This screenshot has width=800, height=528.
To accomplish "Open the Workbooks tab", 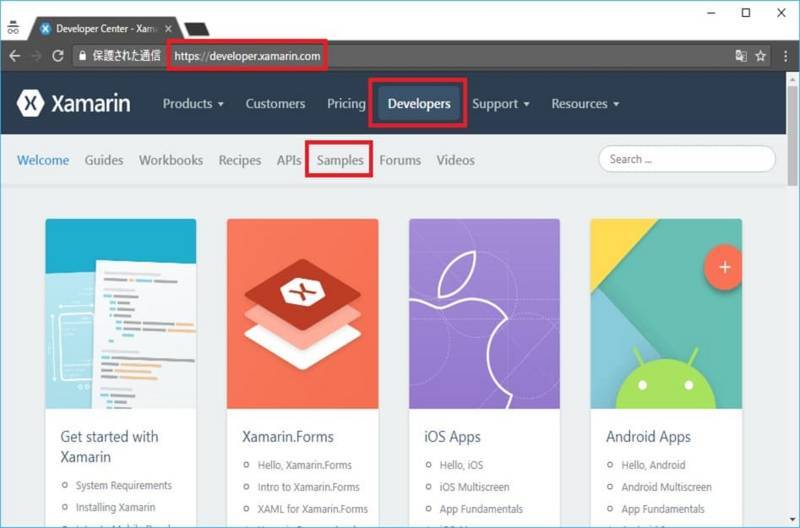I will pyautogui.click(x=171, y=160).
